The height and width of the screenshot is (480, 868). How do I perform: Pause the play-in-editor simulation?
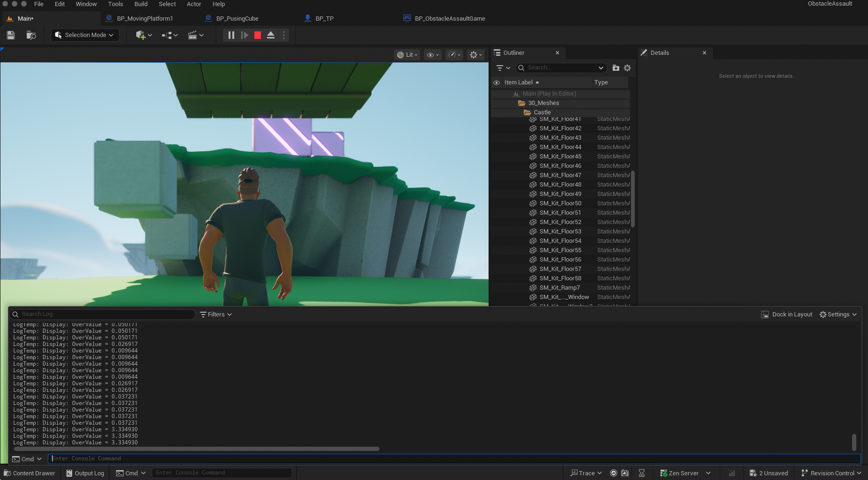click(231, 35)
